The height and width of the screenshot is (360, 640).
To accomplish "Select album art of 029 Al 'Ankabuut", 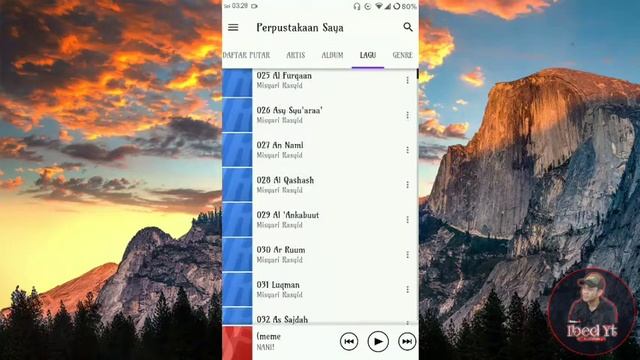I will coord(237,220).
